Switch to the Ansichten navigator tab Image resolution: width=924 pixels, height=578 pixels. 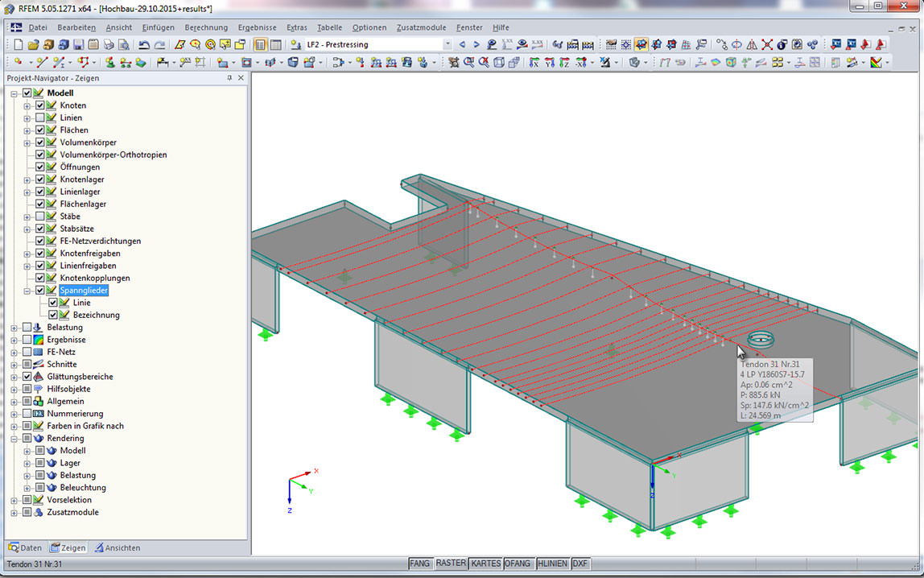[118, 547]
